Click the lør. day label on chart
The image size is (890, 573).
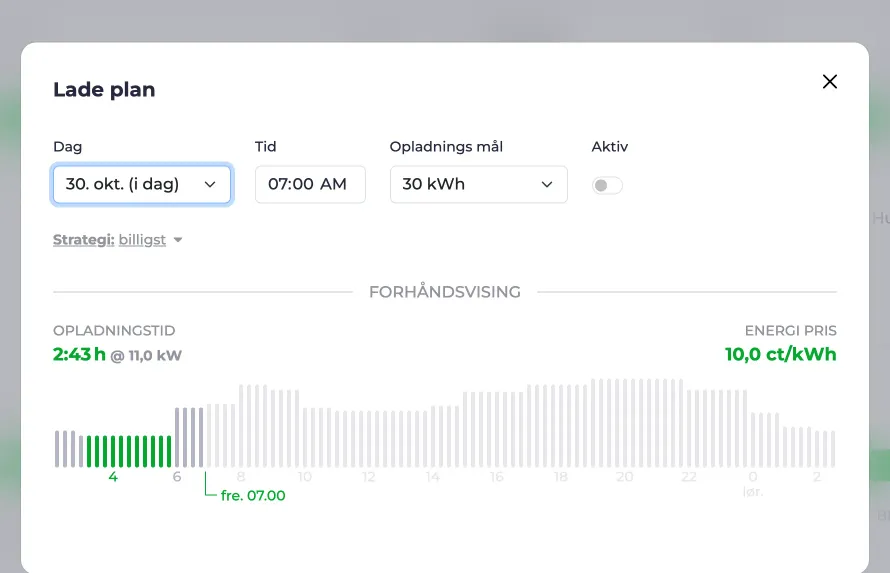(x=753, y=491)
